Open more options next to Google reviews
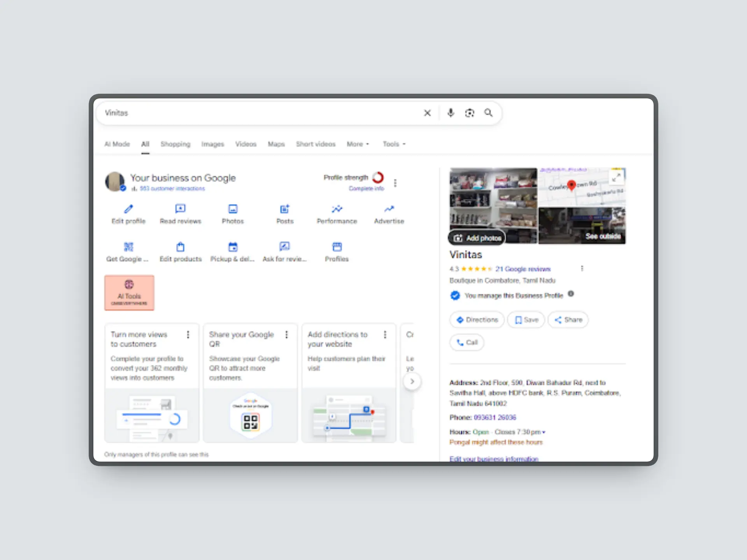The image size is (747, 560). pos(582,269)
